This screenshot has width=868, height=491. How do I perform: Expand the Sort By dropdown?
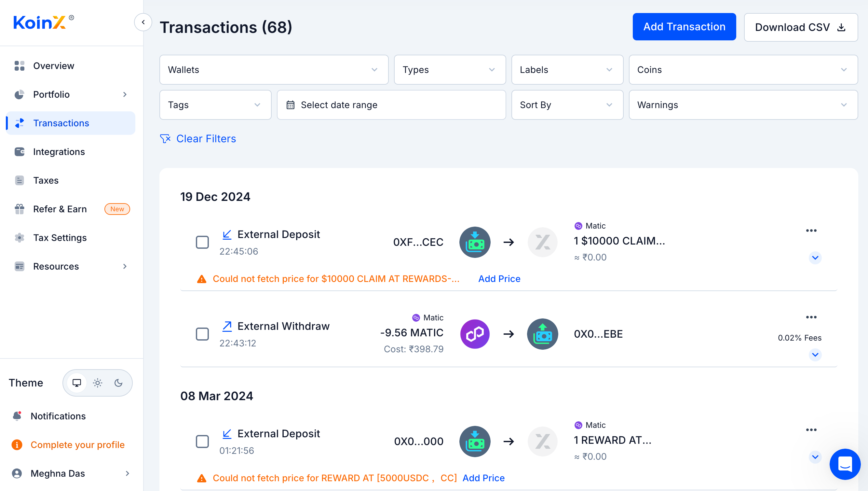[567, 105]
